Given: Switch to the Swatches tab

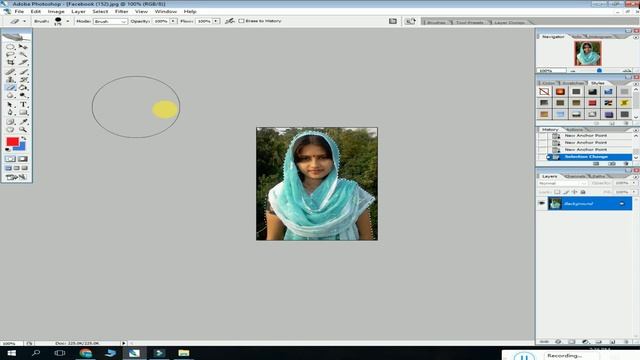Looking at the screenshot, I should click(x=573, y=83).
